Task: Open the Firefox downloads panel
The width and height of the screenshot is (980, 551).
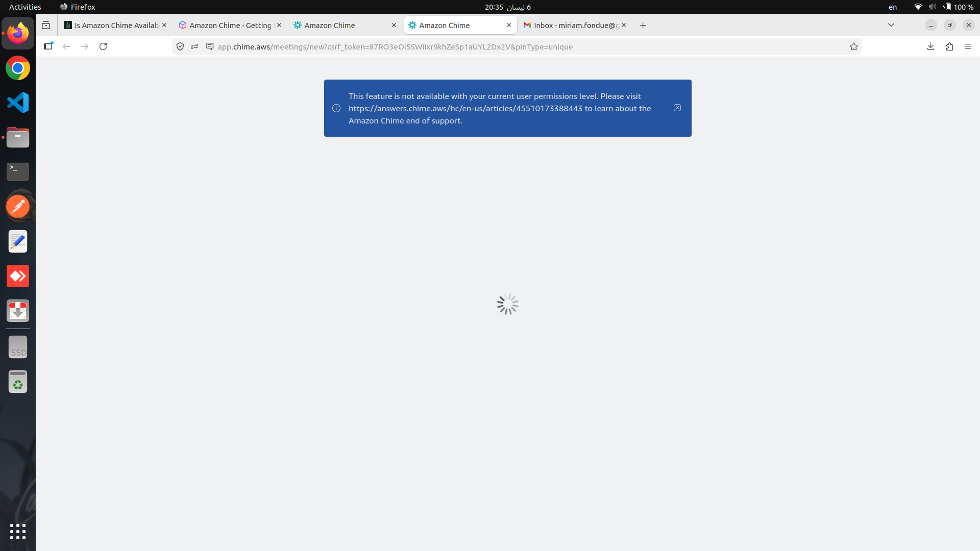Action: tap(930, 46)
